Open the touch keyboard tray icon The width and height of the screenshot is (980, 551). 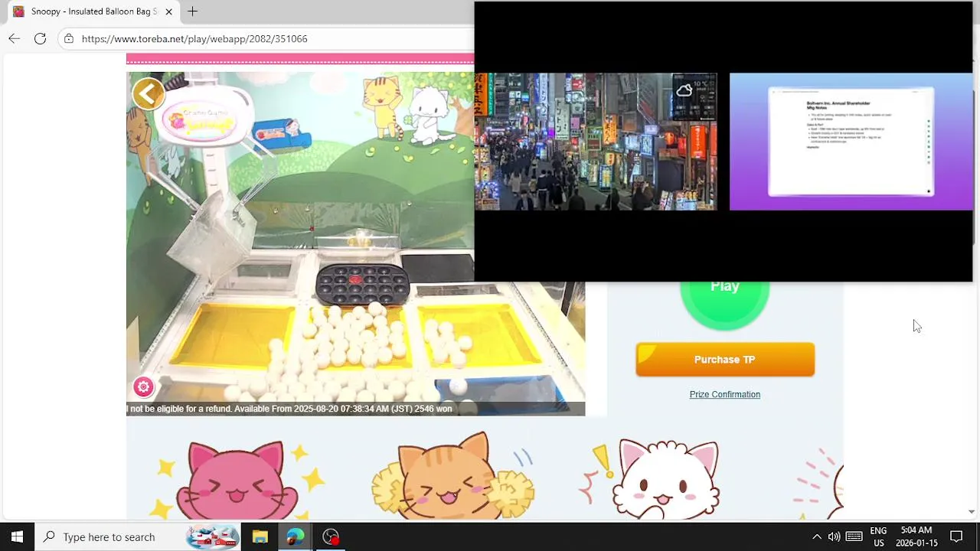(x=854, y=536)
